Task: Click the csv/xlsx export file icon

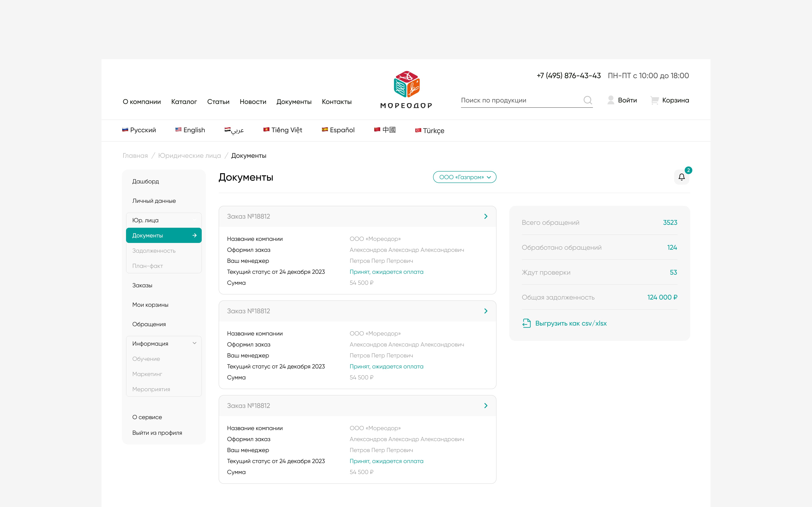Action: coord(527,323)
